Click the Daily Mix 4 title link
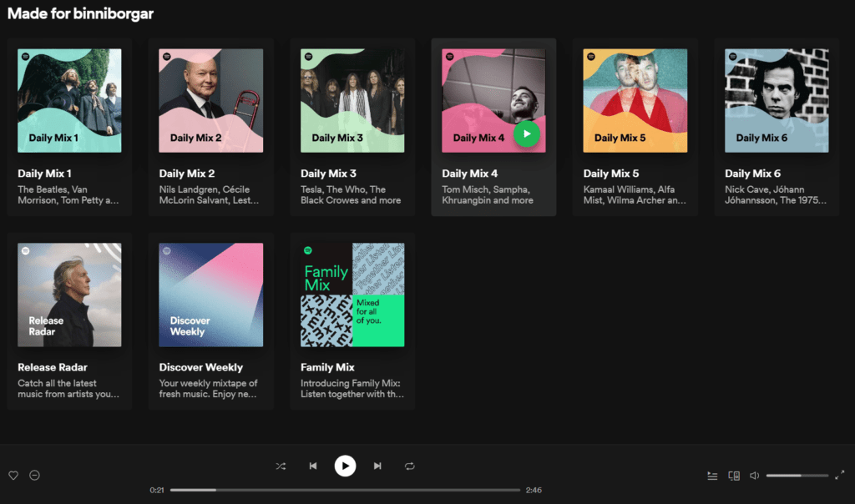The image size is (855, 504). pos(469,174)
